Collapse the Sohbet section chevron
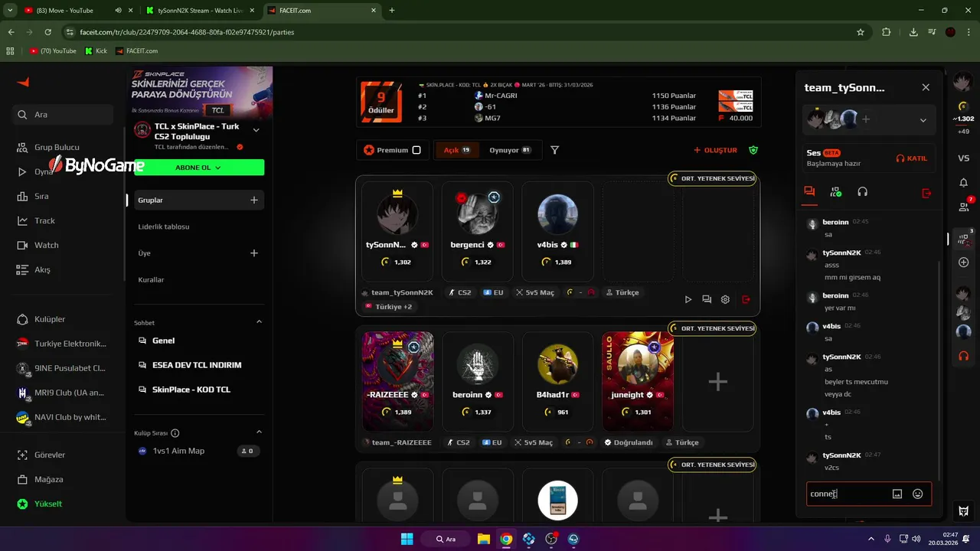The height and width of the screenshot is (551, 980). click(x=259, y=322)
